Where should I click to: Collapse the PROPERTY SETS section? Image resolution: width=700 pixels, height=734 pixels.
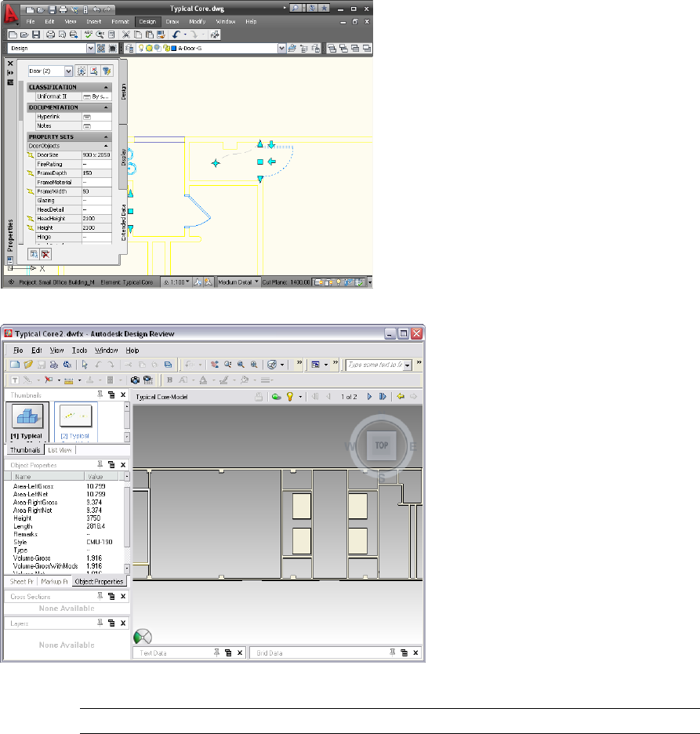[x=107, y=137]
